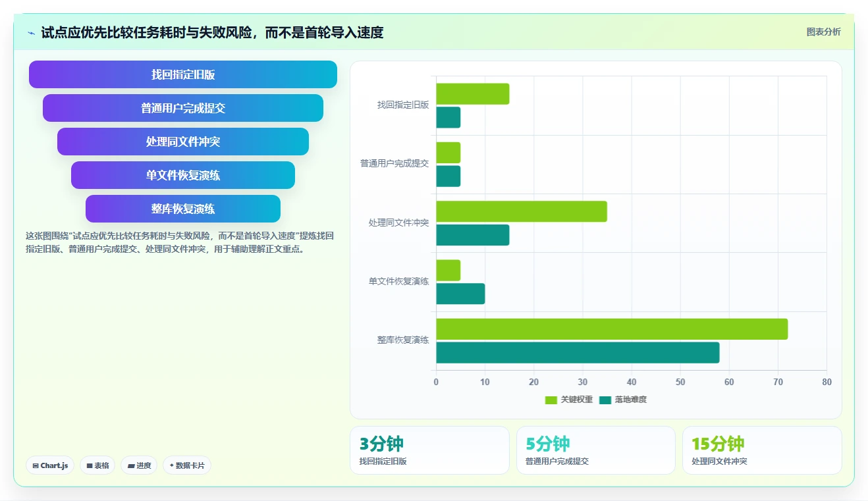Click the 图表分析 label in header

click(x=823, y=32)
